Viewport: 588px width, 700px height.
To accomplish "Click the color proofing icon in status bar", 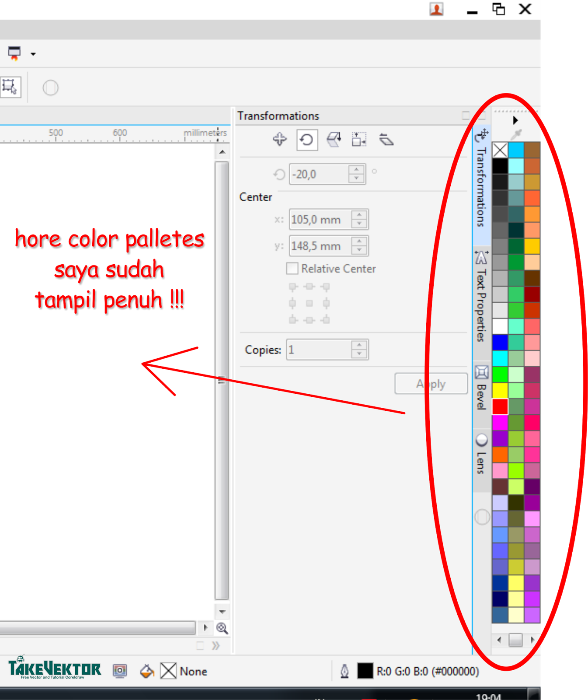I will click(x=120, y=671).
